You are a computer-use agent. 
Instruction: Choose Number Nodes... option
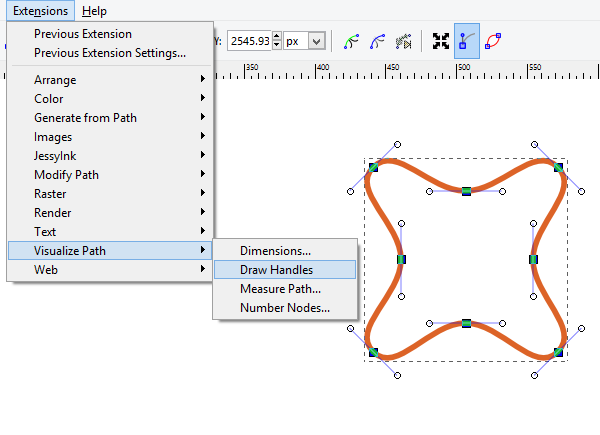285,308
